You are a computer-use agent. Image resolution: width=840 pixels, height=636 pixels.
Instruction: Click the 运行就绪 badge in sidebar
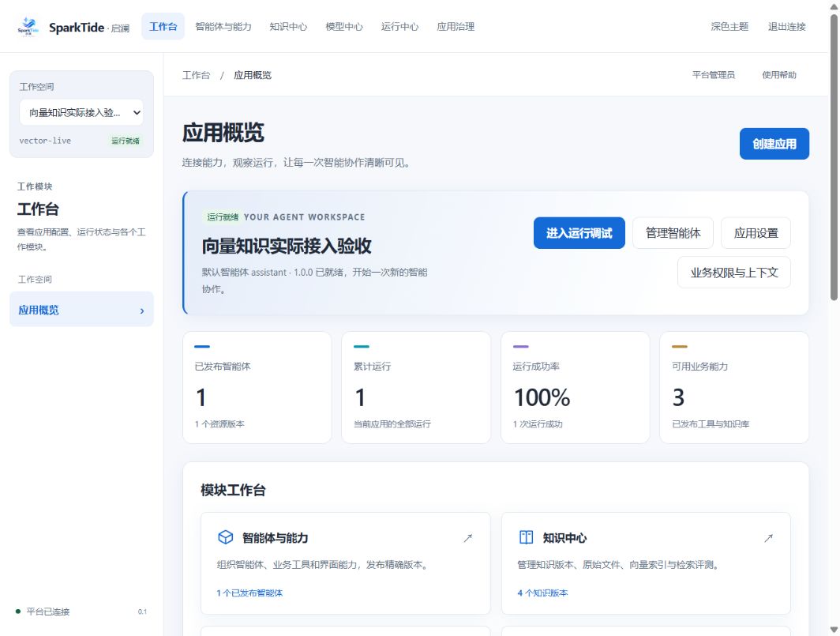125,141
